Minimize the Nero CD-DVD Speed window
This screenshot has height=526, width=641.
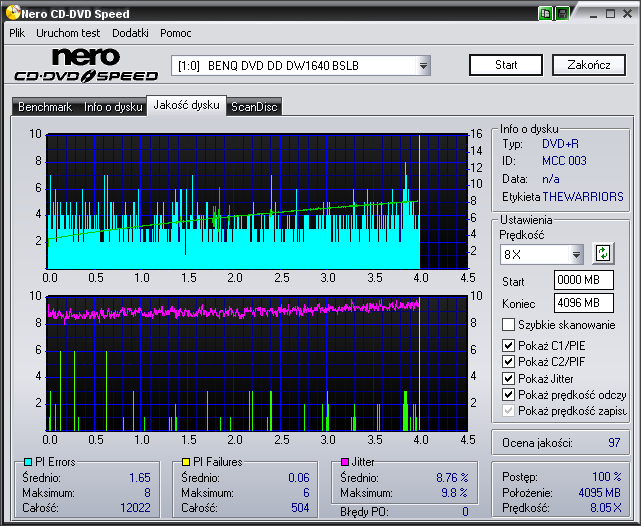coord(594,14)
